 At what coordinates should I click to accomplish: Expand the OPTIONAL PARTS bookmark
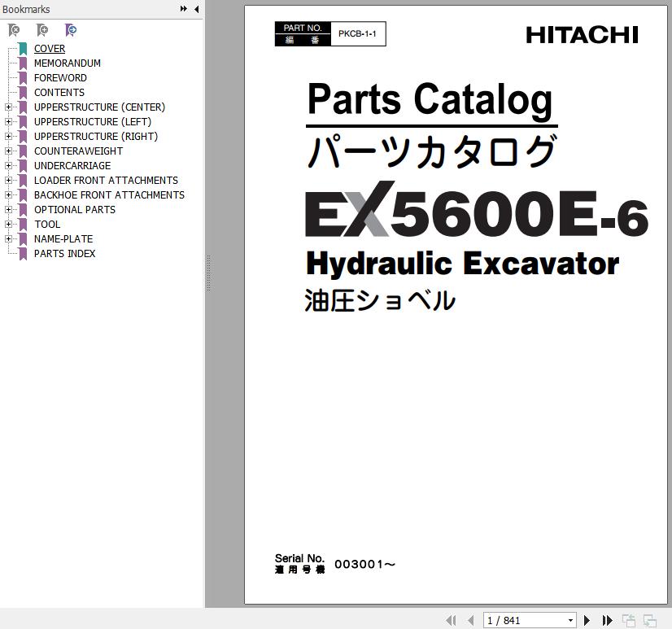coord(8,210)
